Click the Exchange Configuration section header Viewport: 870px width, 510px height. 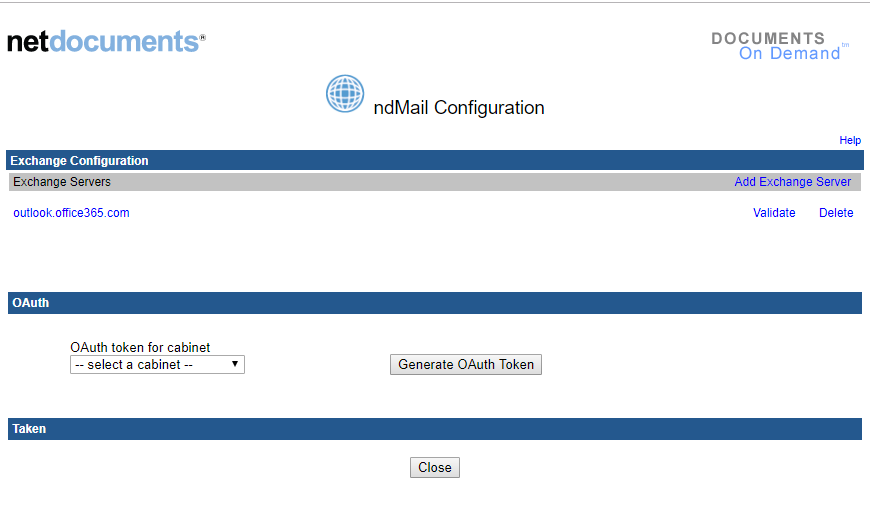point(79,161)
